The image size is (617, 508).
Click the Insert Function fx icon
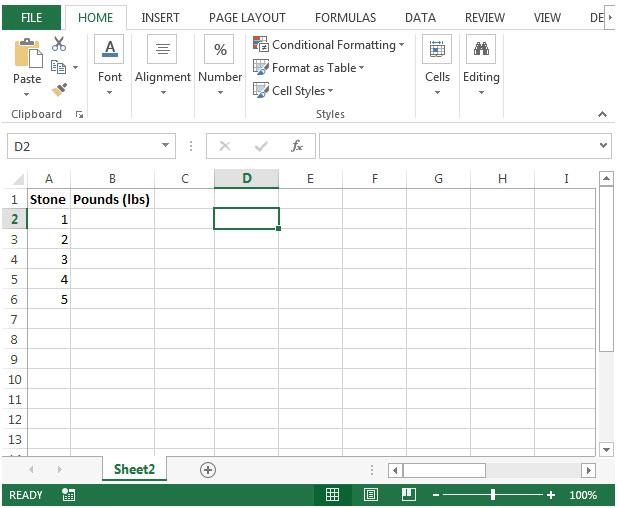(297, 146)
